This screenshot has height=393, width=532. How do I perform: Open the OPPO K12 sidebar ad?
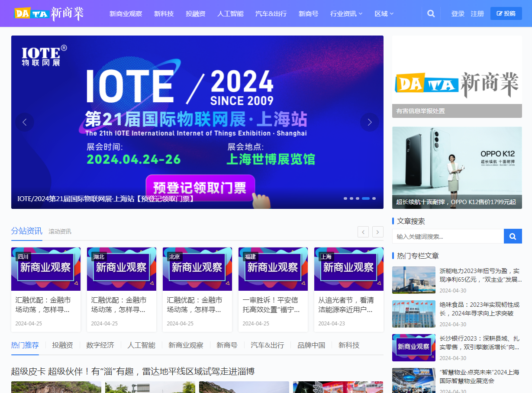(x=457, y=168)
